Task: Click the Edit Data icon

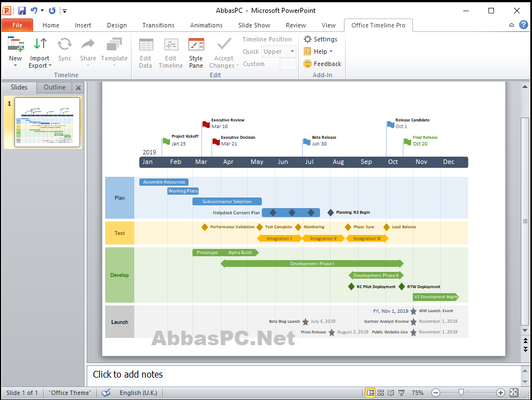Action: [146, 44]
